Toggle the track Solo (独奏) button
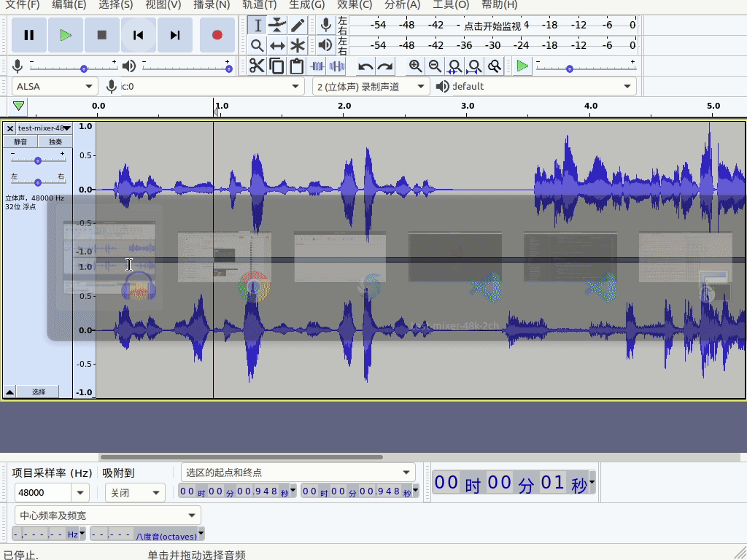Screen dimensions: 747x560 55,141
